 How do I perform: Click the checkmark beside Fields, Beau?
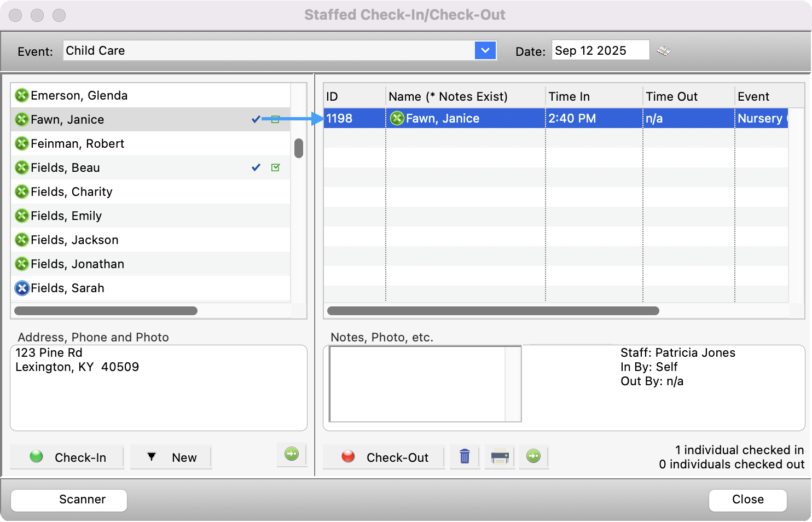pyautogui.click(x=256, y=167)
